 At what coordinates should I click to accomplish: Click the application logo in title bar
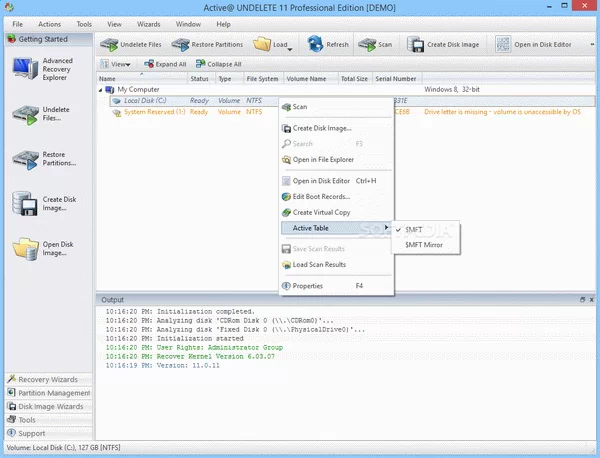[9, 7]
